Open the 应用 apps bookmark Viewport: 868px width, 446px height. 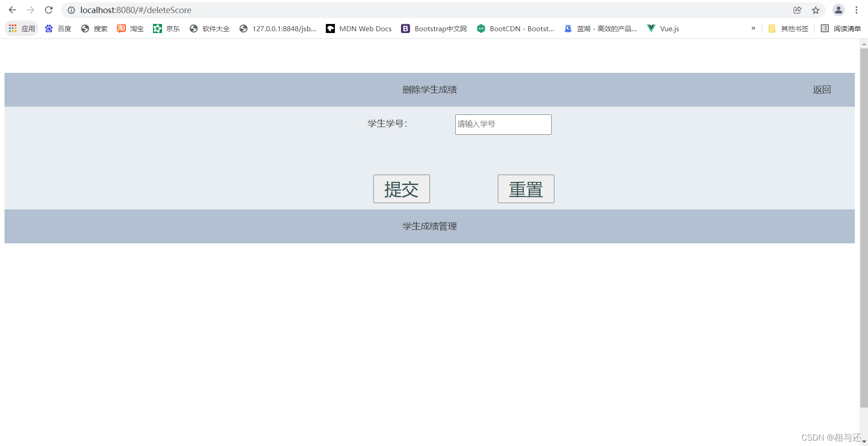coord(22,28)
